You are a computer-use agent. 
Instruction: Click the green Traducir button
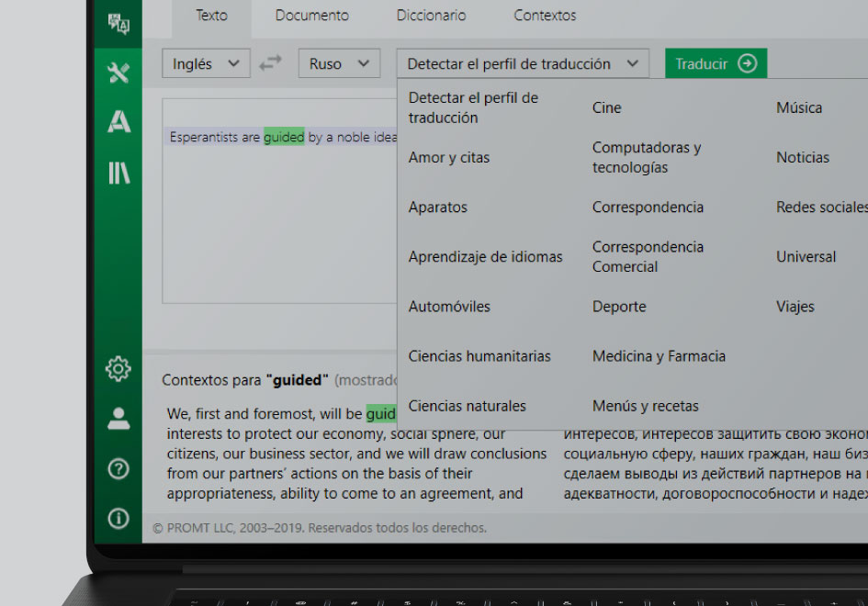pyautogui.click(x=716, y=63)
